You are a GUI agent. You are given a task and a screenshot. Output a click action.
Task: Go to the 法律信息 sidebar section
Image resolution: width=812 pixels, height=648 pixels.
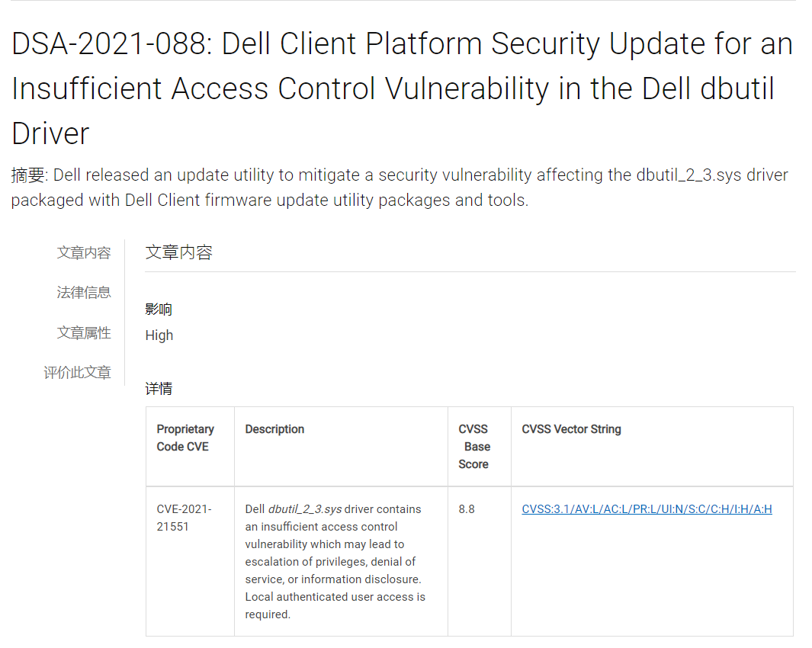point(83,292)
